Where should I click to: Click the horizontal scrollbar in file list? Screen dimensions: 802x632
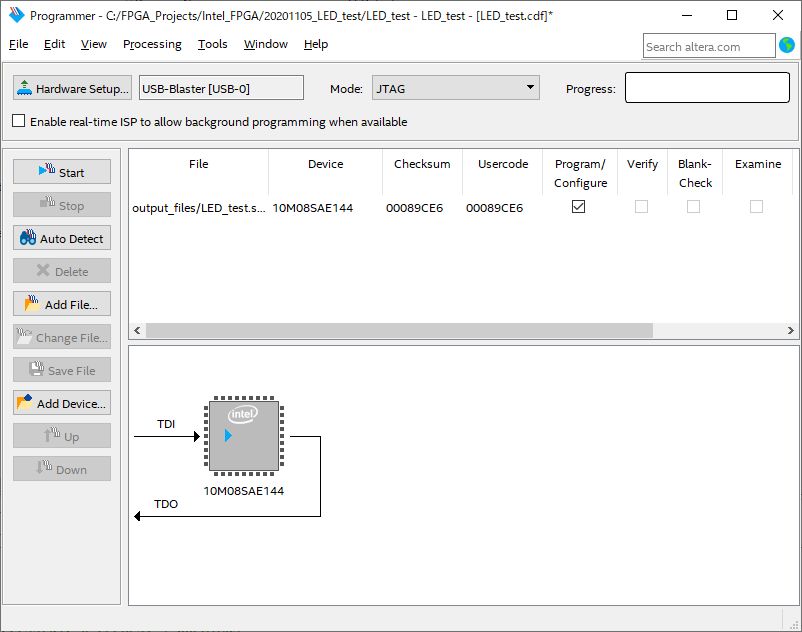pos(400,330)
